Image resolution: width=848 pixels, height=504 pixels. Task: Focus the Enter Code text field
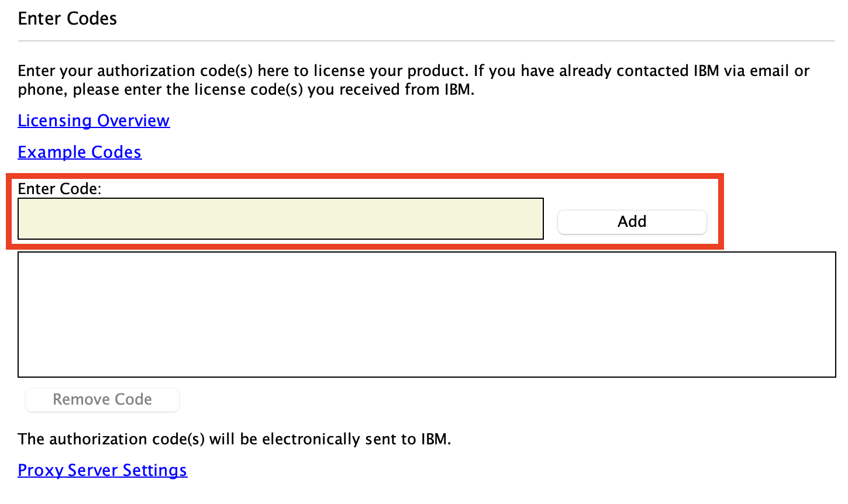click(281, 219)
